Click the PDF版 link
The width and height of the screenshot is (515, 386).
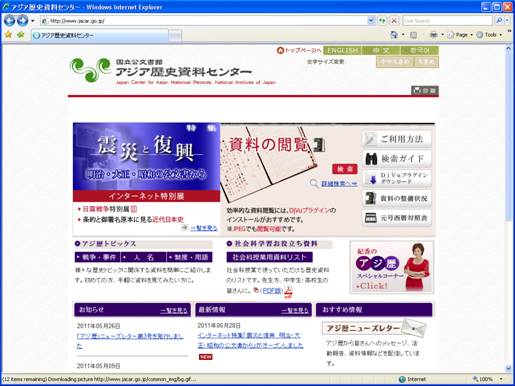click(x=271, y=291)
